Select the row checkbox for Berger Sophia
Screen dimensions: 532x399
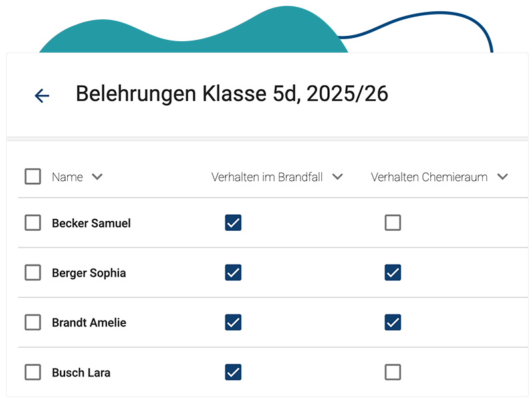pos(33,273)
